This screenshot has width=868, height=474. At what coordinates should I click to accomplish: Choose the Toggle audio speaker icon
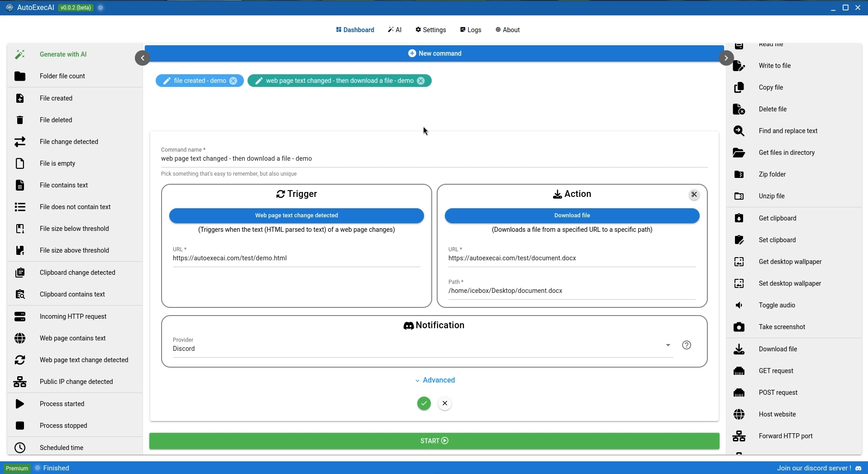tap(739, 306)
